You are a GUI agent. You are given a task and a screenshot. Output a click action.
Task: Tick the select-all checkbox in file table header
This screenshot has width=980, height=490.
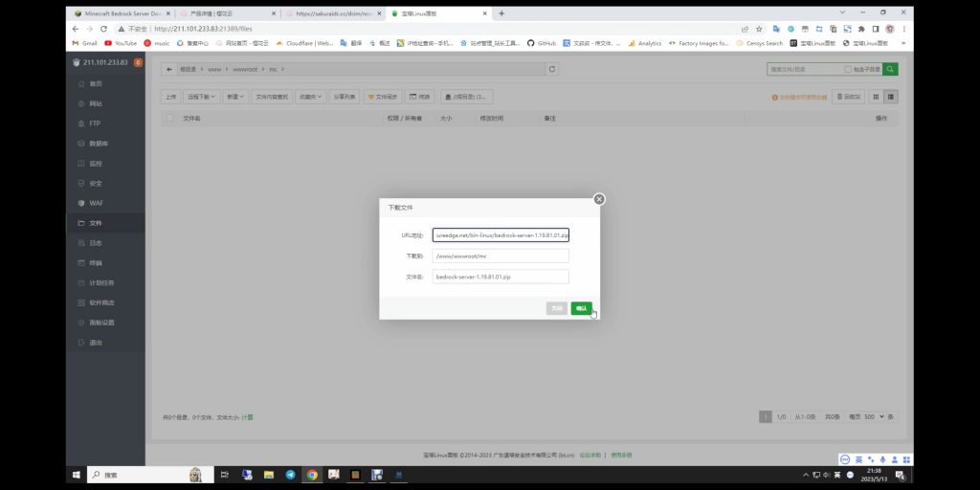point(170,118)
